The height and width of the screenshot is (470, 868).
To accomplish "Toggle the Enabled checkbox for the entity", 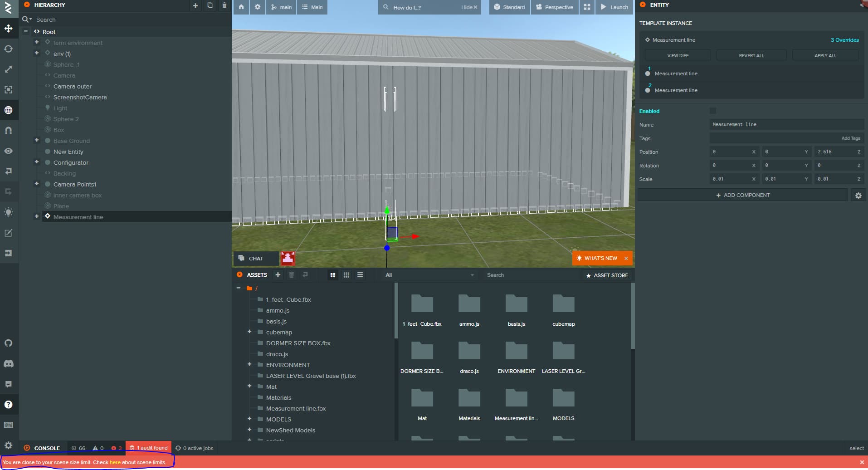I will pyautogui.click(x=712, y=111).
